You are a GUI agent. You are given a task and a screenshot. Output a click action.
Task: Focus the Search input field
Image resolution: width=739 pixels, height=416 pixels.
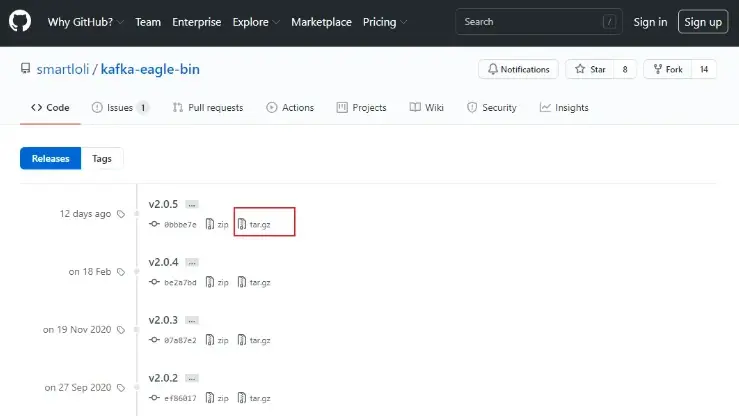point(539,22)
